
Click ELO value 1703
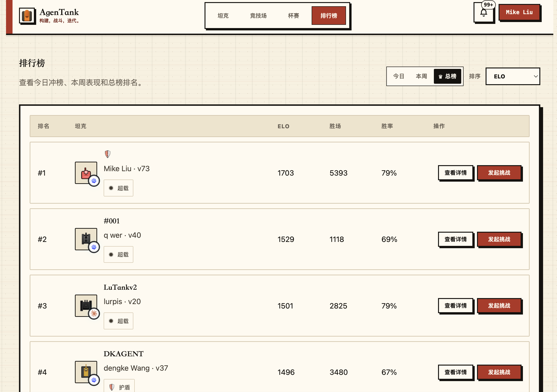(x=285, y=173)
